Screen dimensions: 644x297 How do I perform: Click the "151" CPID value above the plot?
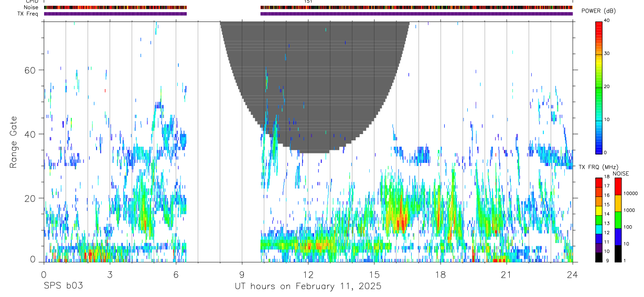(308, 2)
